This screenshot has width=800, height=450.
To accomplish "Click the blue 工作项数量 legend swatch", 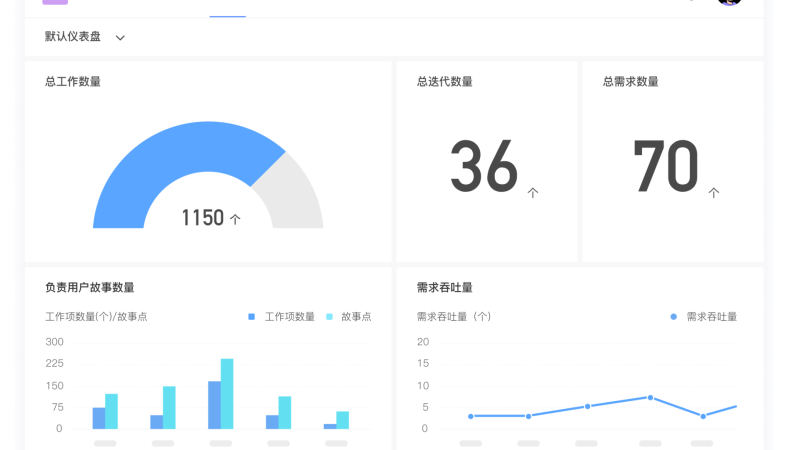I will coord(252,317).
